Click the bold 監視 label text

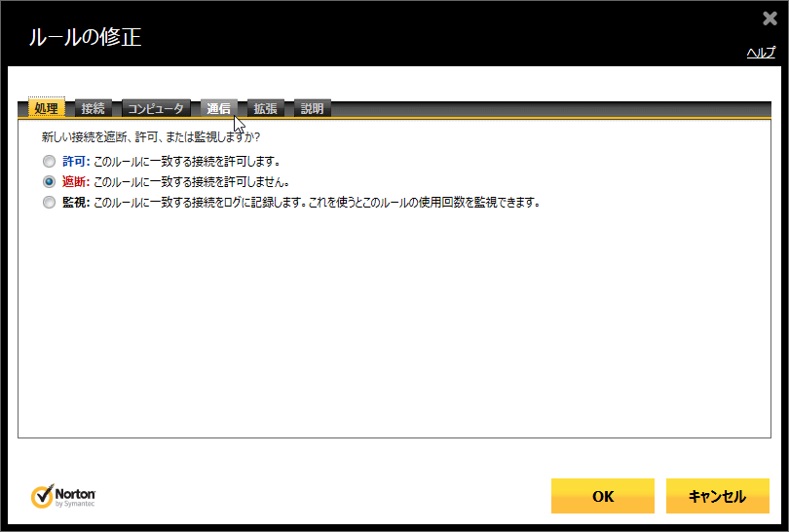click(x=75, y=203)
